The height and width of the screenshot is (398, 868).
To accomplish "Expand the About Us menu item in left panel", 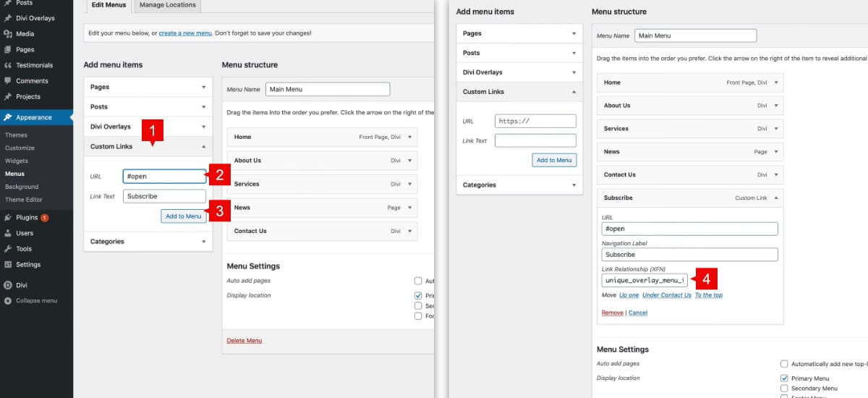I will tap(410, 161).
